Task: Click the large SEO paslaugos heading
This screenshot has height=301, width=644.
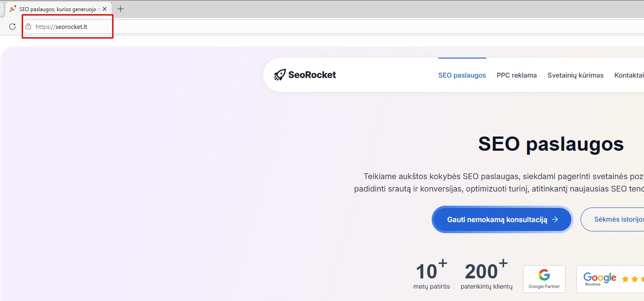Action: [550, 144]
